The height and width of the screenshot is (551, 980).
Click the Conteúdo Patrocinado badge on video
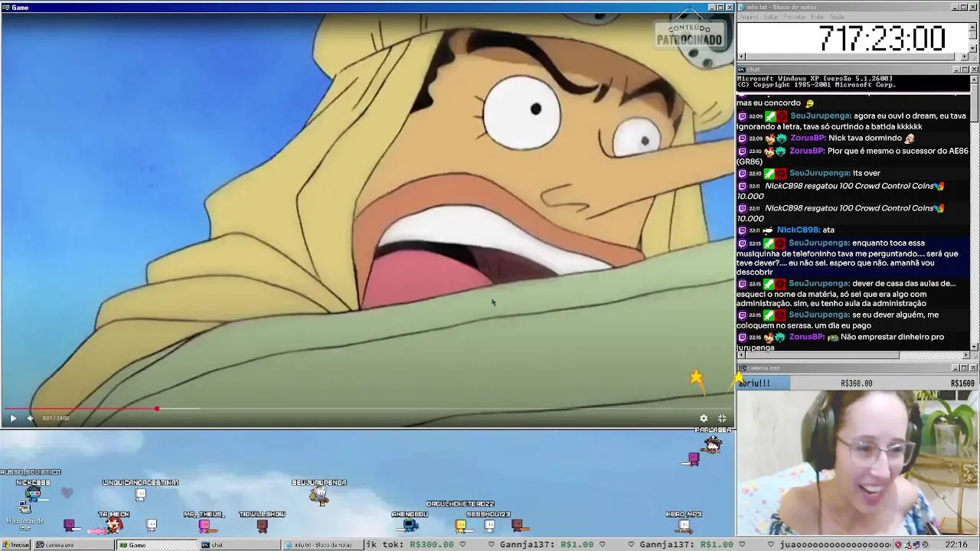690,34
